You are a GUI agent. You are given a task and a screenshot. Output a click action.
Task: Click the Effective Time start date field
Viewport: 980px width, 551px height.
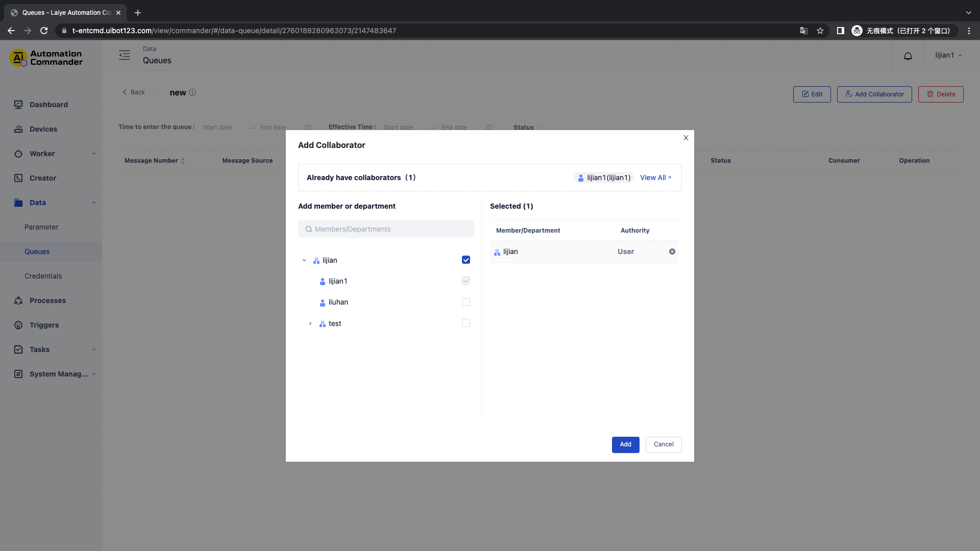tap(399, 128)
